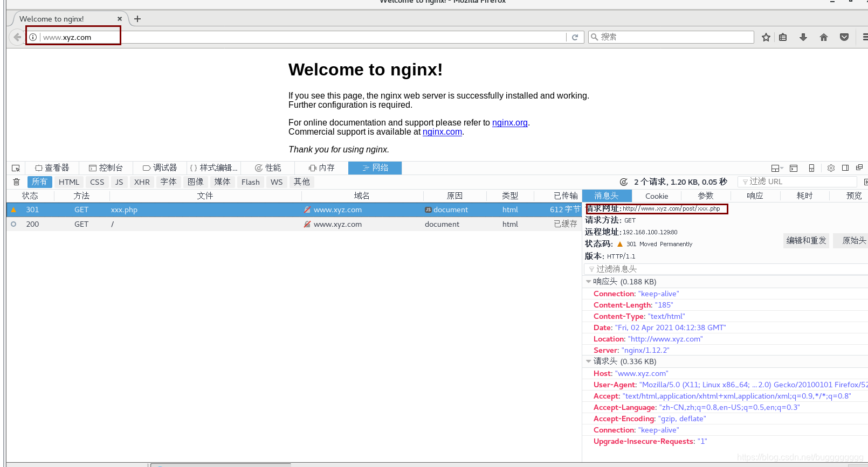868x467 pixels.
Task: Click the 编辑和重发 edit and resend button
Action: click(806, 241)
